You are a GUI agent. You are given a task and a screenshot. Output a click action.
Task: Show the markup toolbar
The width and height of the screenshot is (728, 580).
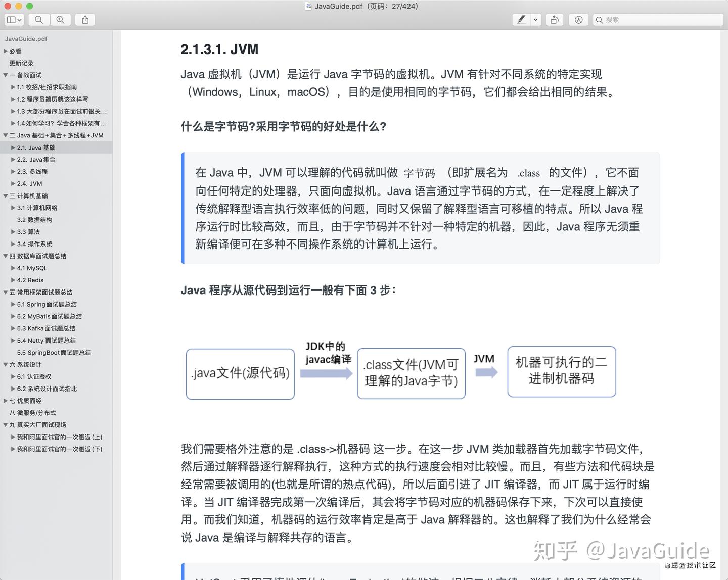(579, 20)
